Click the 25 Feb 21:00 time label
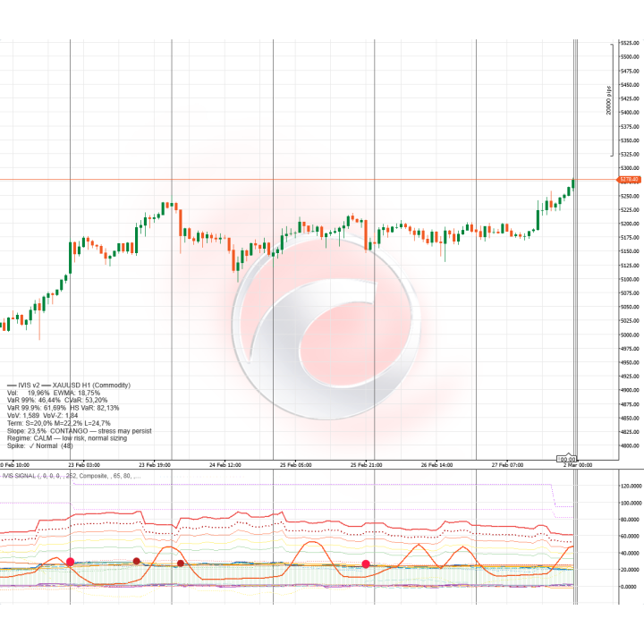 pyautogui.click(x=367, y=465)
